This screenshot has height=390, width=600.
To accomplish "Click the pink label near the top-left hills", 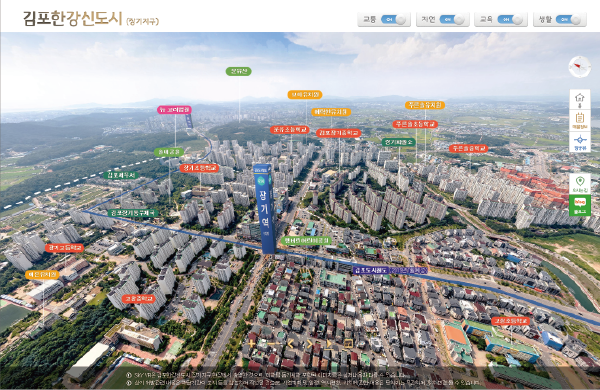I will click(174, 110).
